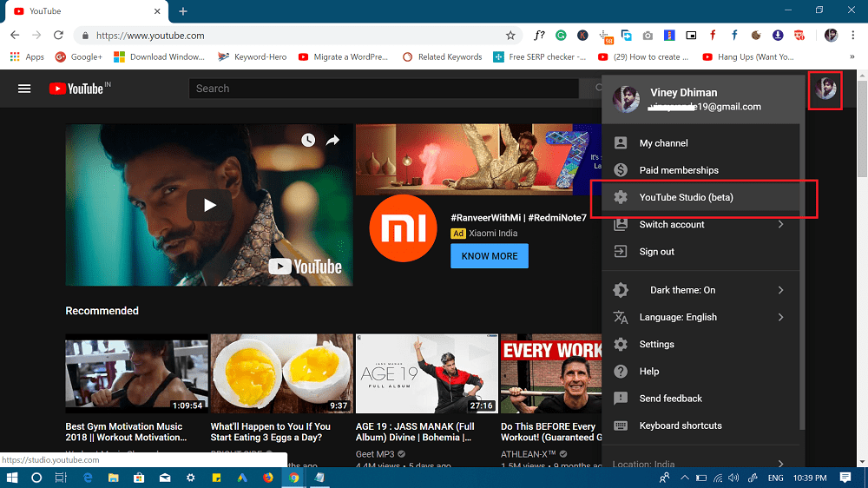The image size is (868, 488).
Task: Open Settings in the account menu
Action: tap(700, 344)
